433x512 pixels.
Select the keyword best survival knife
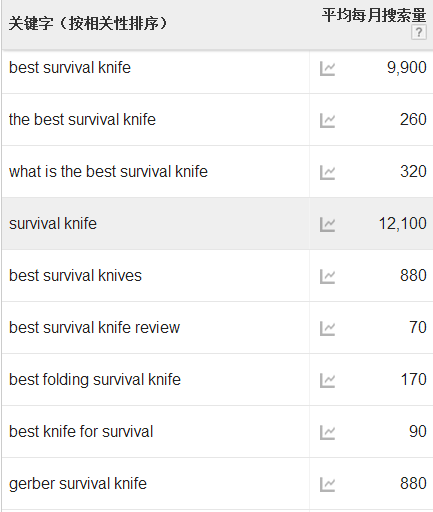[x=70, y=67]
